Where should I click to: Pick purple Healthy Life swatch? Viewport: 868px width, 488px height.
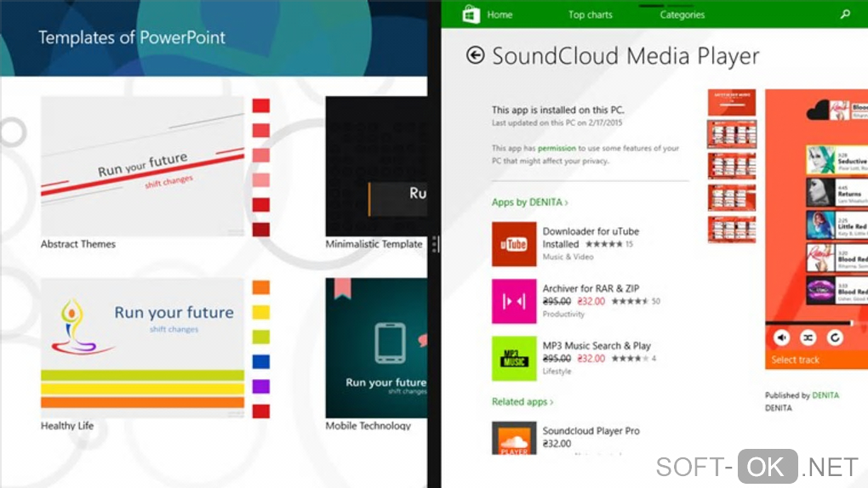click(x=260, y=386)
